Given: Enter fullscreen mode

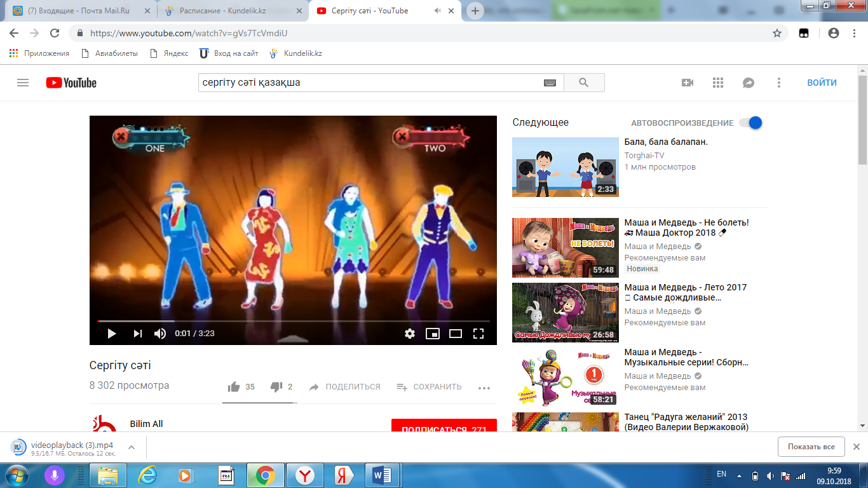Looking at the screenshot, I should [478, 334].
